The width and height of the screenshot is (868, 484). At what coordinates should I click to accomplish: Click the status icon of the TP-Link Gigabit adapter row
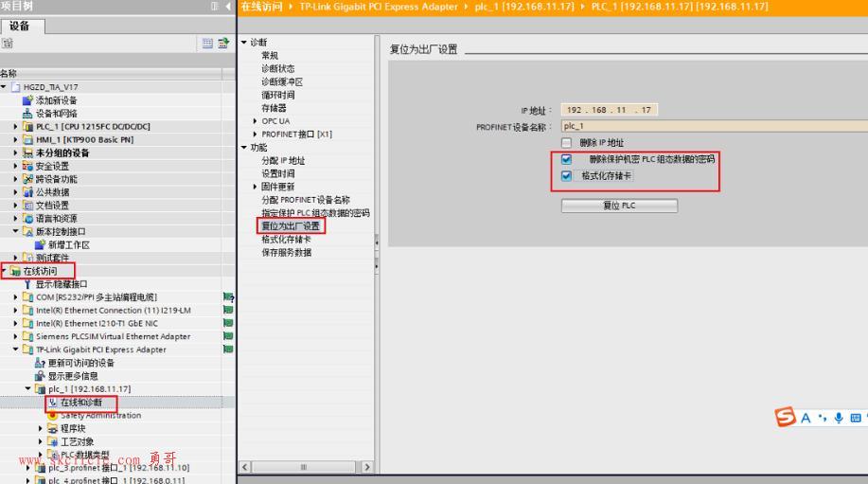click(x=227, y=350)
